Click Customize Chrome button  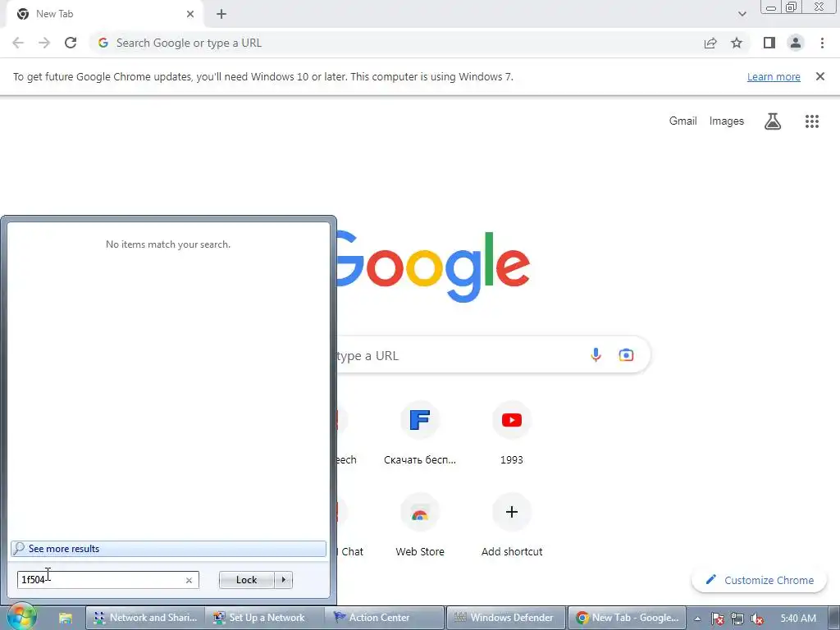pos(759,580)
